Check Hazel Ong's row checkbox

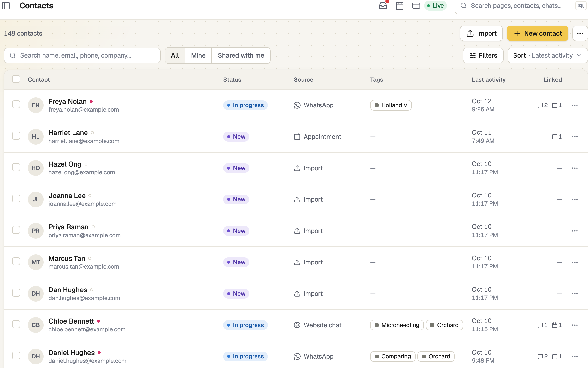click(x=16, y=167)
